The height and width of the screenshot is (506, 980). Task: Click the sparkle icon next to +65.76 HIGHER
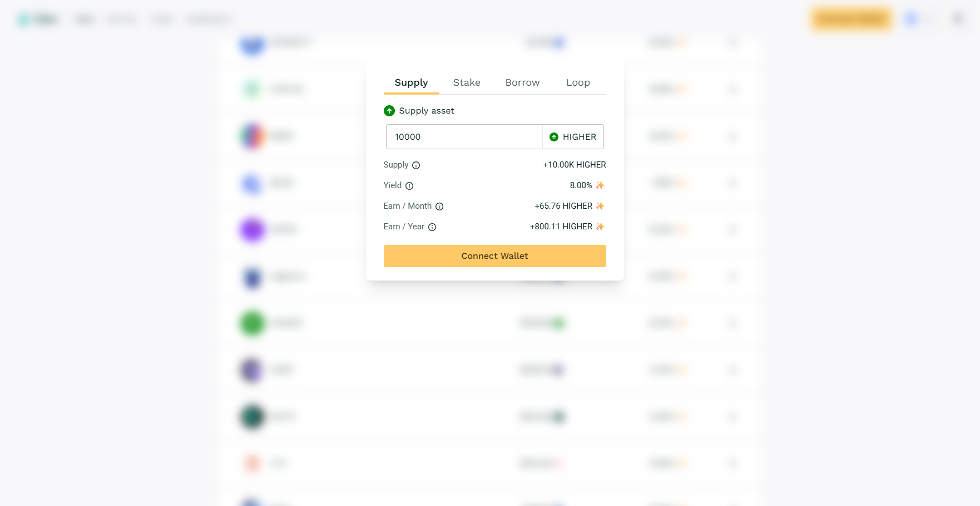(600, 206)
